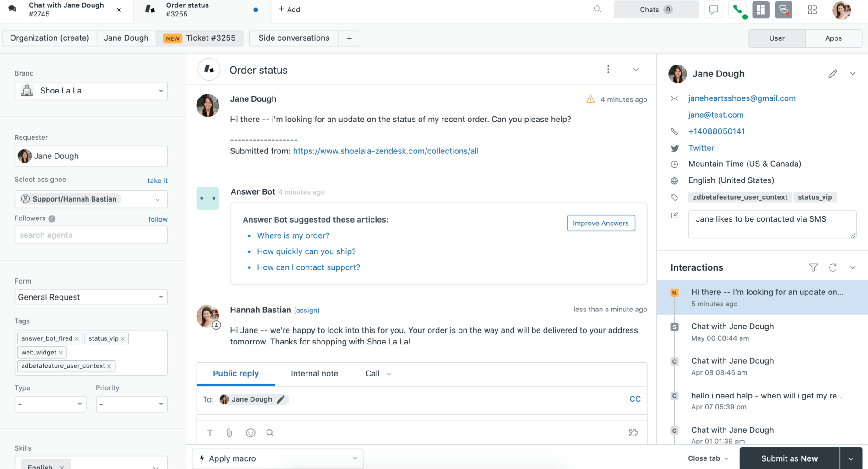Refresh interactions using the reload icon
The height and width of the screenshot is (469, 868).
[833, 267]
